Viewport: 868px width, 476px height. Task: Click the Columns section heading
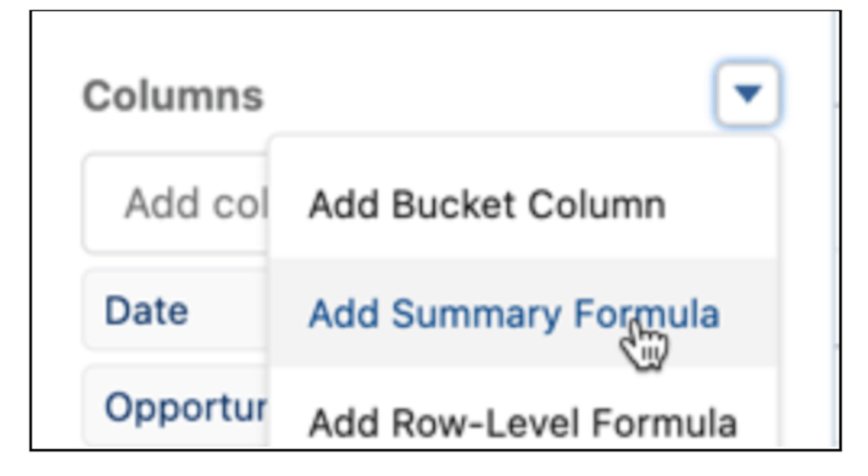(173, 97)
